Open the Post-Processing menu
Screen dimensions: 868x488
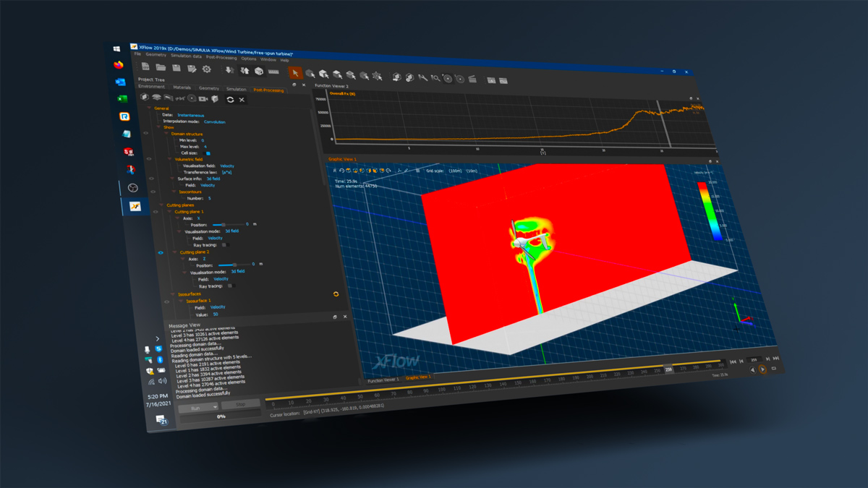click(221, 58)
